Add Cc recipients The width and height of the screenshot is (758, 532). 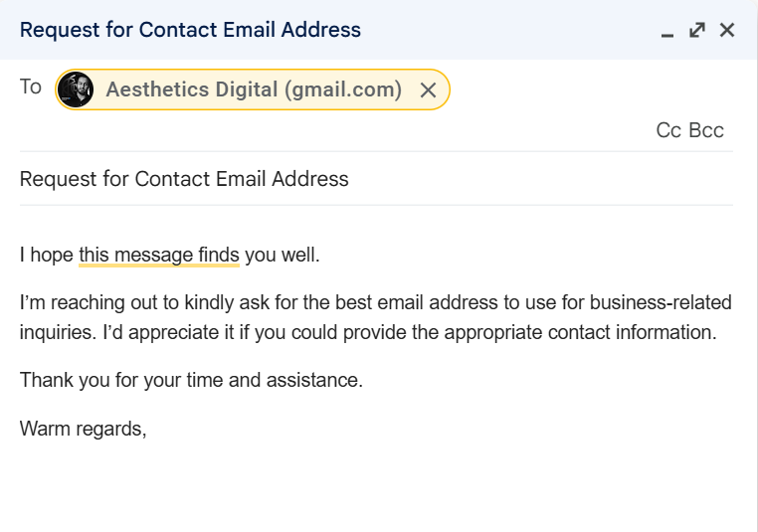point(668,130)
